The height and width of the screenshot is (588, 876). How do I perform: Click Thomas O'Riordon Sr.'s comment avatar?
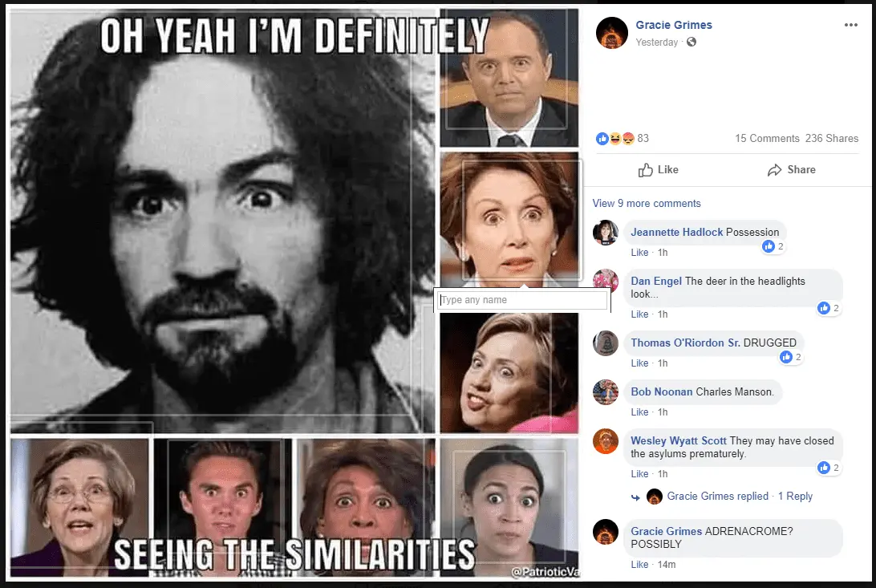pos(605,343)
